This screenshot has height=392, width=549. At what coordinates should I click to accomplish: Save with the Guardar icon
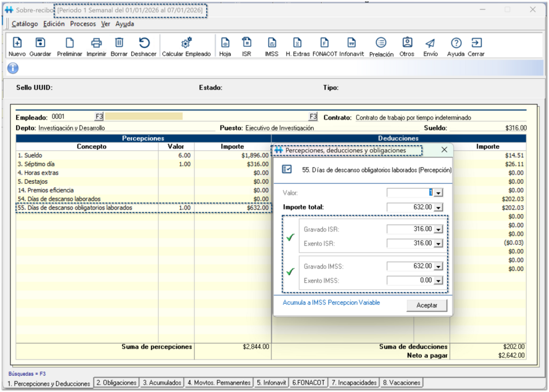(x=40, y=43)
